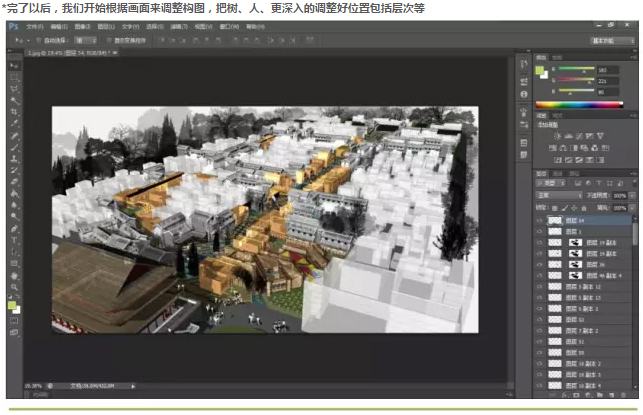Hide layer 图层 5 副本 12

click(540, 287)
